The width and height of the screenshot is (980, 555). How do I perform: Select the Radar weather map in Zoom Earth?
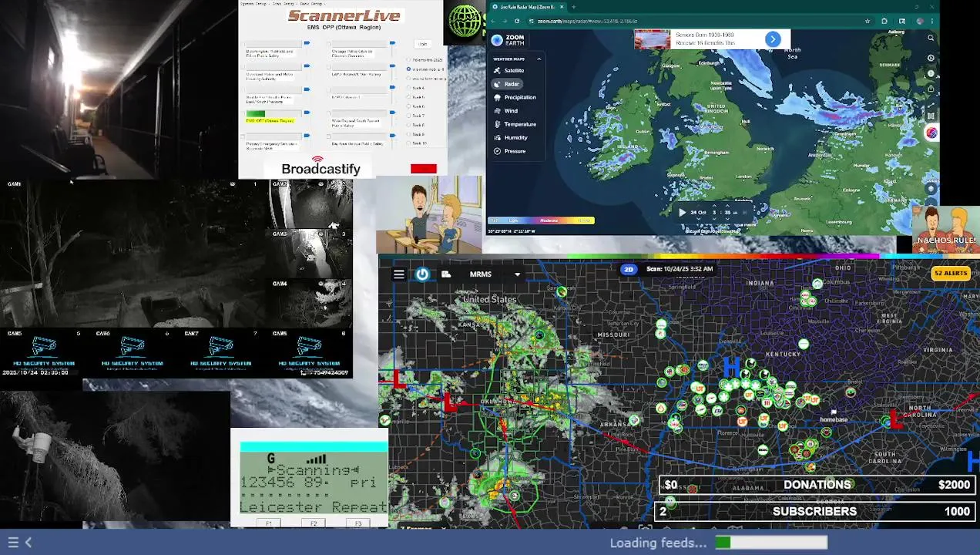tap(506, 83)
